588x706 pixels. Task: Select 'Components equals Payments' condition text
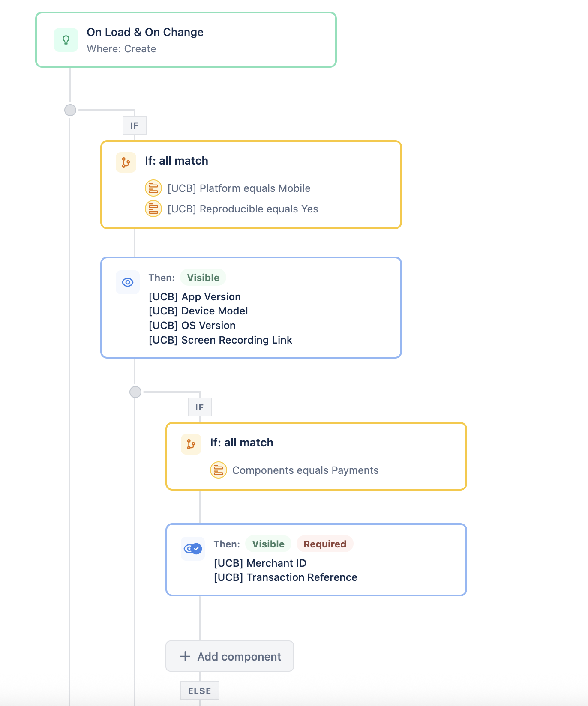(306, 470)
